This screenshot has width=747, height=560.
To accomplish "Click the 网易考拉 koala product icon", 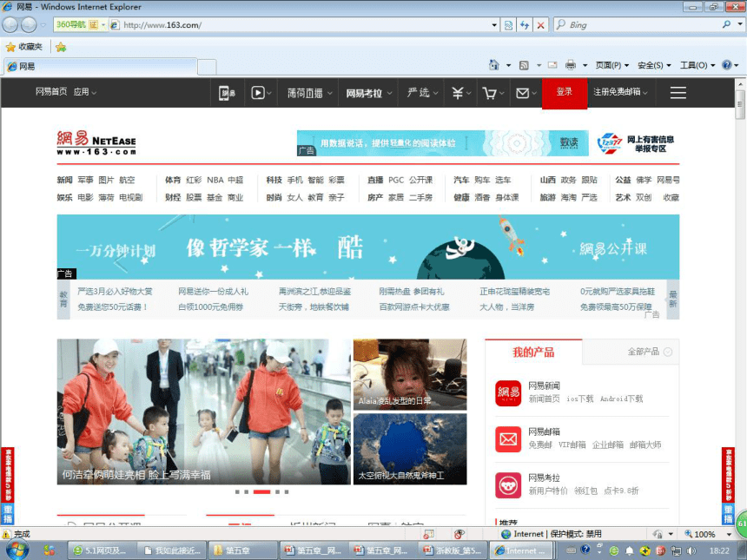I will pos(508,485).
